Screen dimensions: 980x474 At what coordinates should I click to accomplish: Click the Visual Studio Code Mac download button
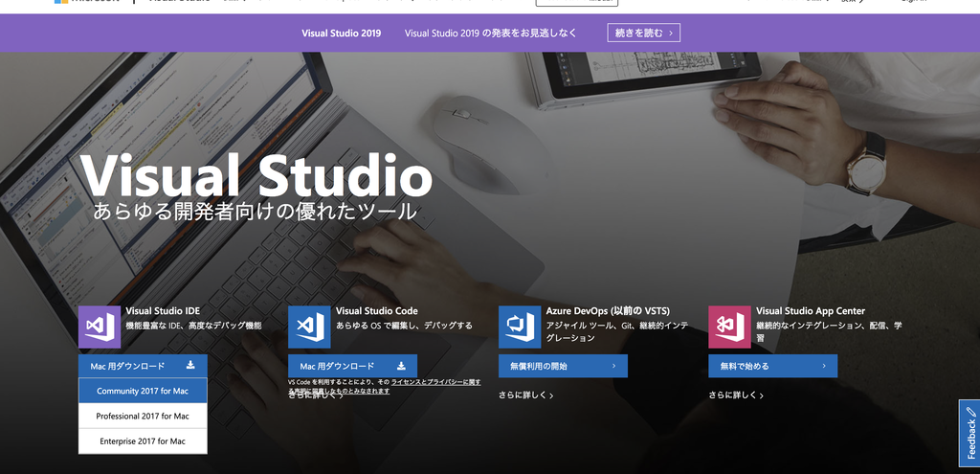click(x=352, y=366)
